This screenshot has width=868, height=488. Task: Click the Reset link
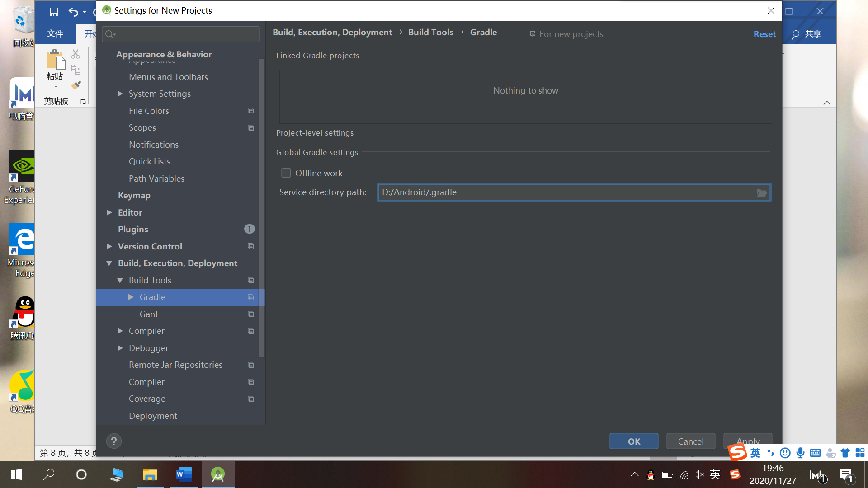[x=764, y=34]
